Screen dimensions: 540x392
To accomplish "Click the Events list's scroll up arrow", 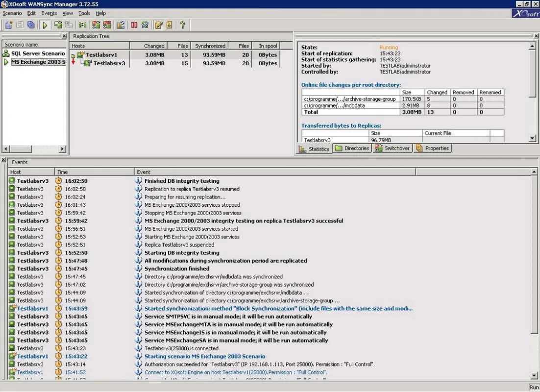I will pos(534,171).
